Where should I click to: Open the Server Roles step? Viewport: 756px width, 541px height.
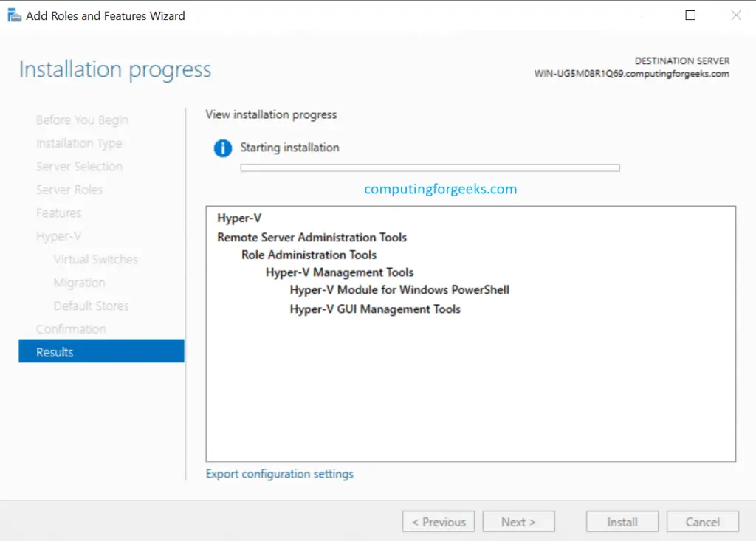click(69, 190)
